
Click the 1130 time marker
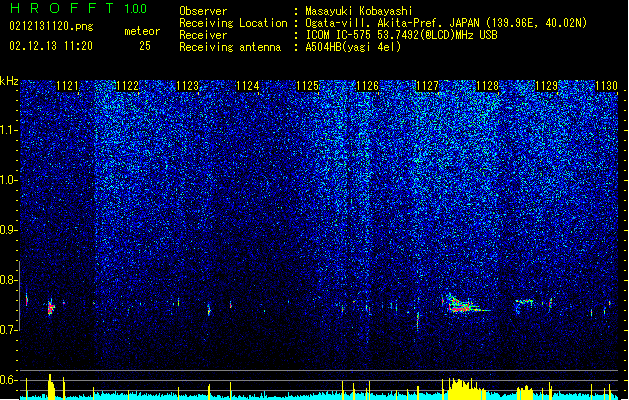[x=606, y=86]
